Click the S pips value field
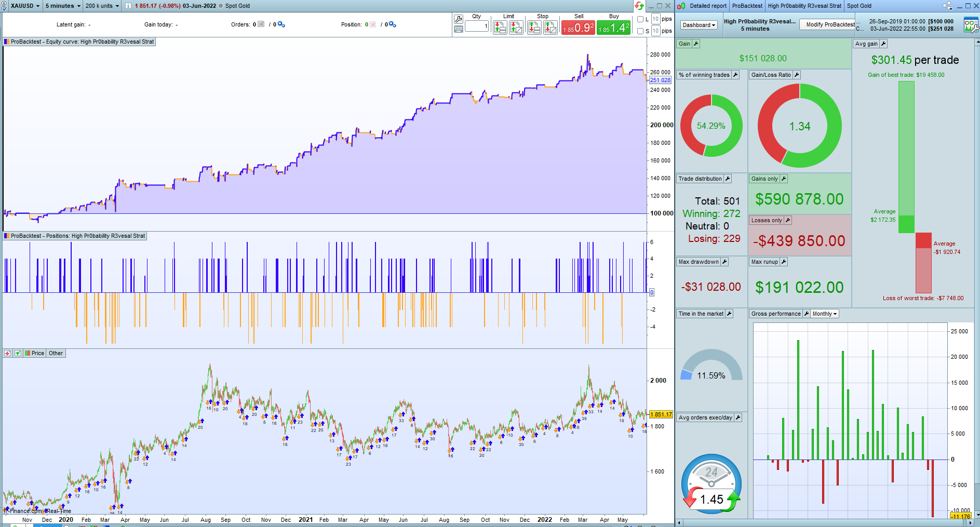 tap(656, 31)
